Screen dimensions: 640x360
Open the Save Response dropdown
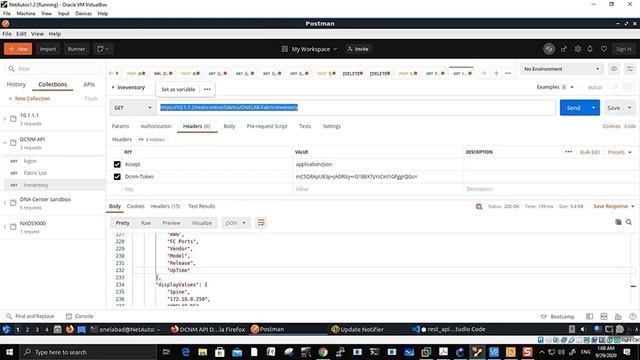click(614, 206)
